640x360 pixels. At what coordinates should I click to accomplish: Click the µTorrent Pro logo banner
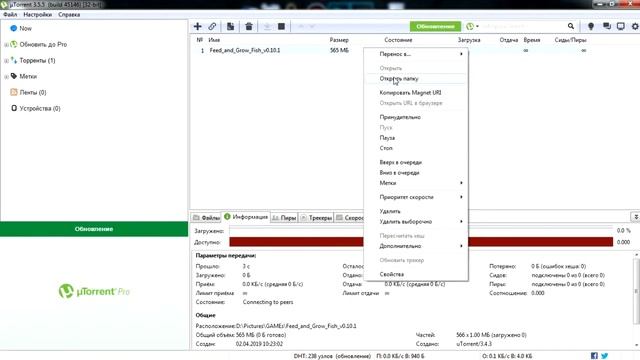94,291
